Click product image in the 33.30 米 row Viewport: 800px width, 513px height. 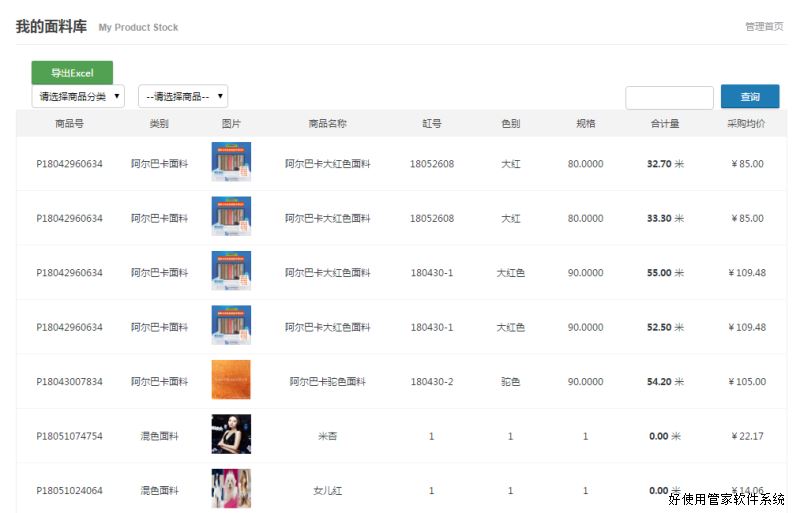pyautogui.click(x=231, y=218)
